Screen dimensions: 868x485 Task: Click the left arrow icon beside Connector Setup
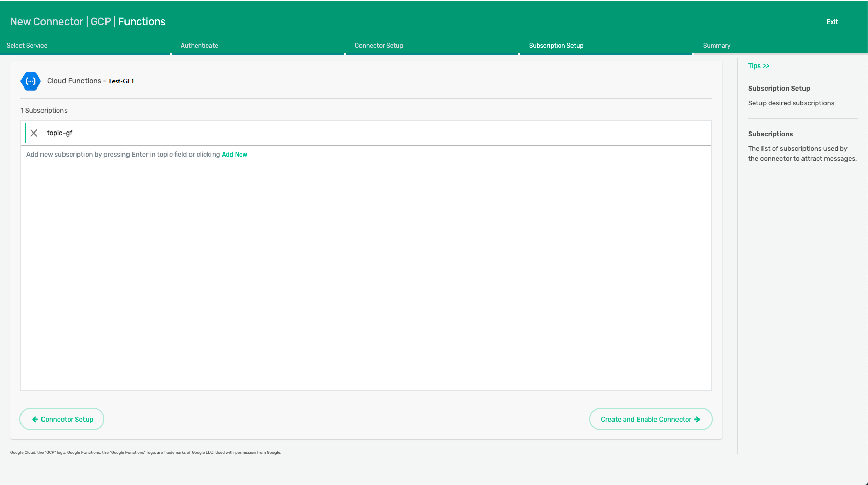(x=35, y=420)
